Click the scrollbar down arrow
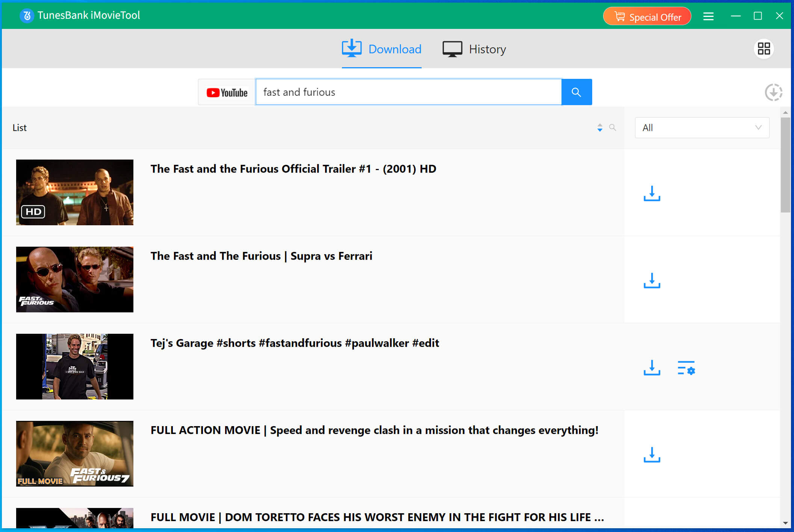 coord(785,523)
